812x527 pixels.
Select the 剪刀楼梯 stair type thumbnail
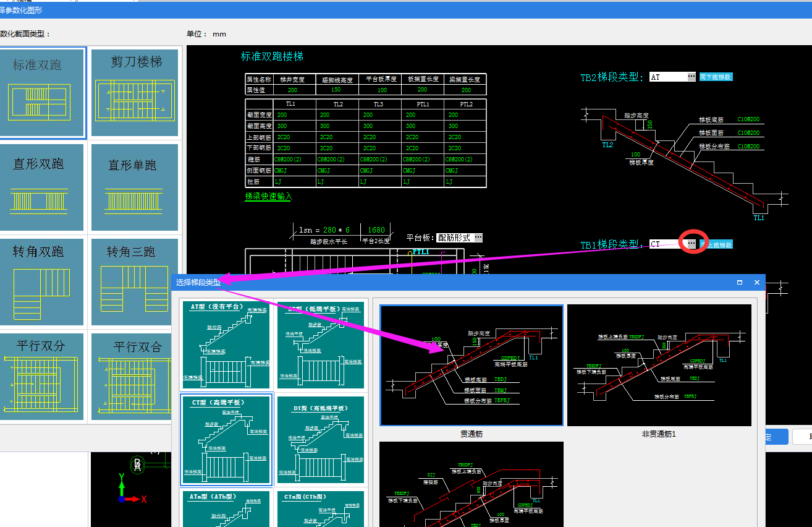[135, 93]
